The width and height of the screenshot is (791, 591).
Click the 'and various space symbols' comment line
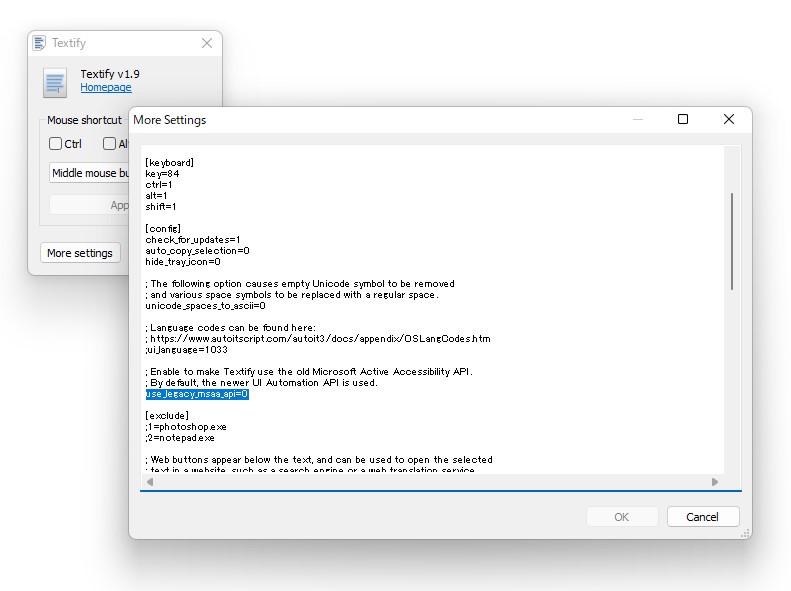click(292, 295)
